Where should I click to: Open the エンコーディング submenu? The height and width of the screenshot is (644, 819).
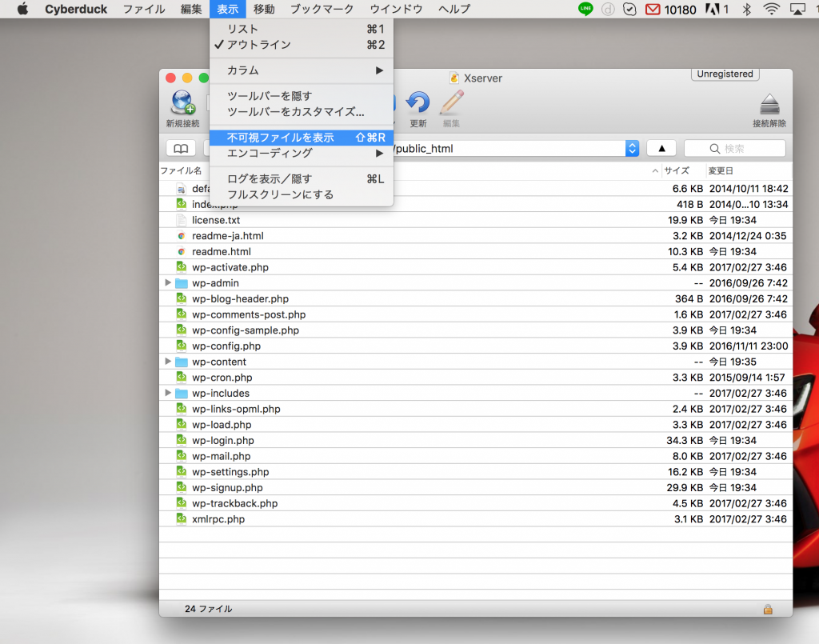pyautogui.click(x=270, y=153)
